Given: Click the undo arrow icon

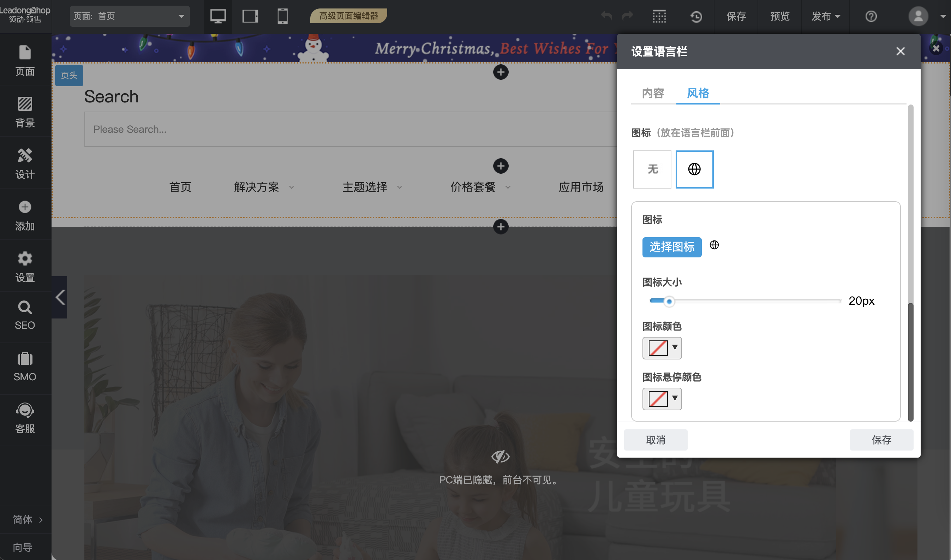Looking at the screenshot, I should [606, 16].
